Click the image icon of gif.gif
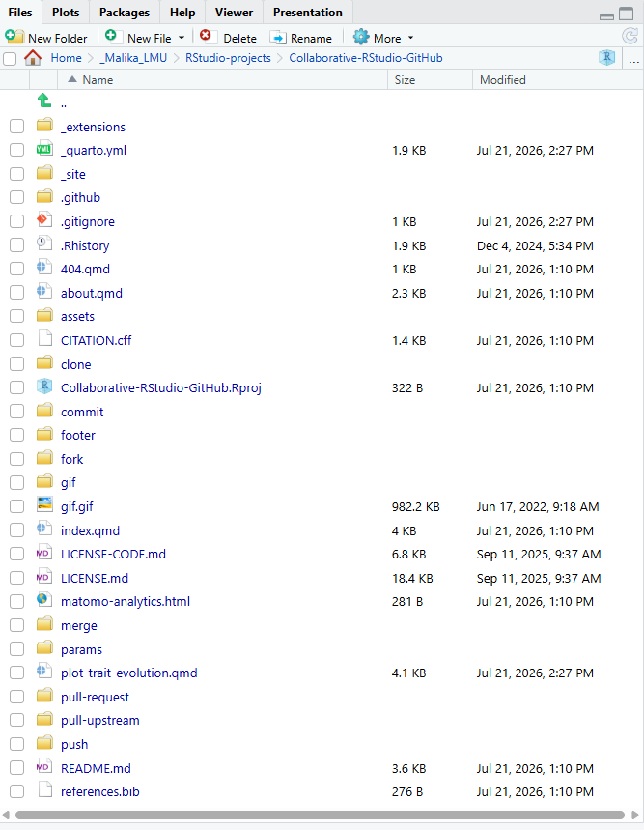Screen dimensions: 644x830 point(44,504)
